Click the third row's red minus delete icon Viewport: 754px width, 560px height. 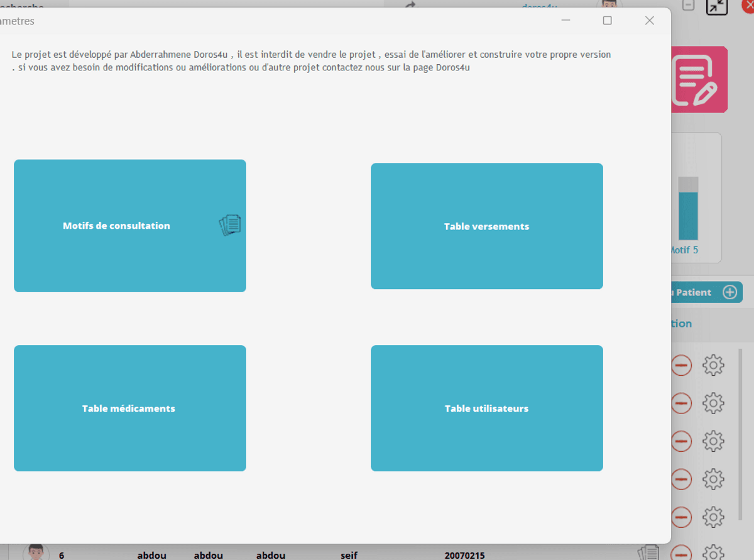682,442
